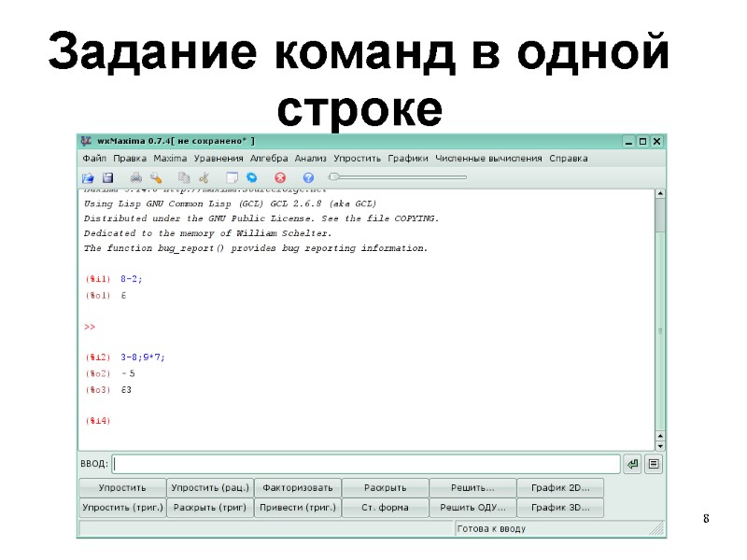Click the График 2D... button

coord(560,487)
